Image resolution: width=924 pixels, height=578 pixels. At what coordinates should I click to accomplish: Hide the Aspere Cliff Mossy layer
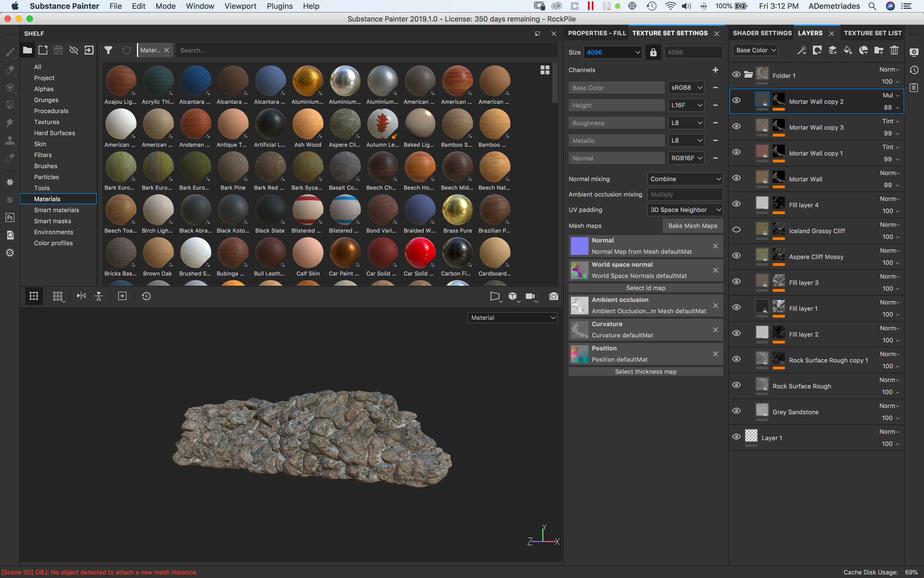[x=736, y=255]
